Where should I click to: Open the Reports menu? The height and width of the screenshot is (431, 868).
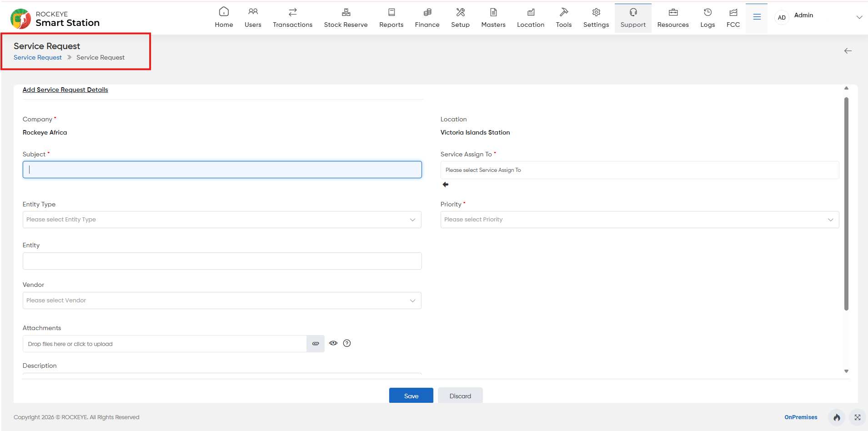point(391,18)
